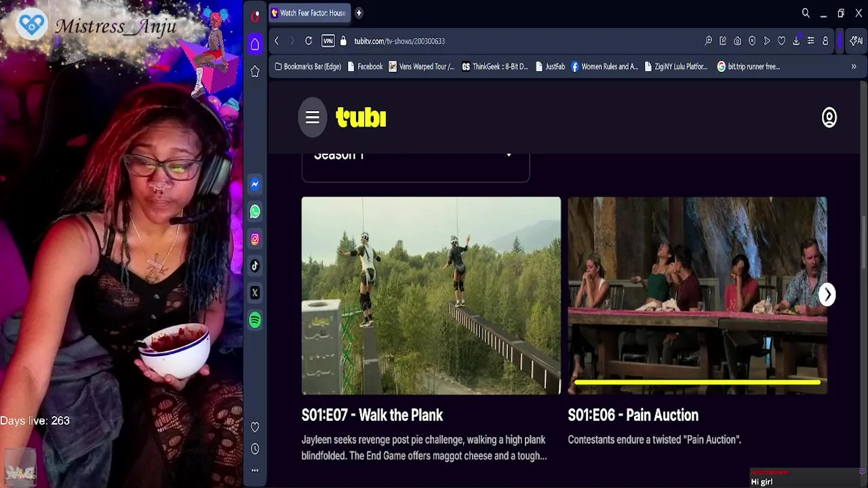Open the easy setup sliders icon
The height and width of the screenshot is (488, 868).
click(x=810, y=41)
